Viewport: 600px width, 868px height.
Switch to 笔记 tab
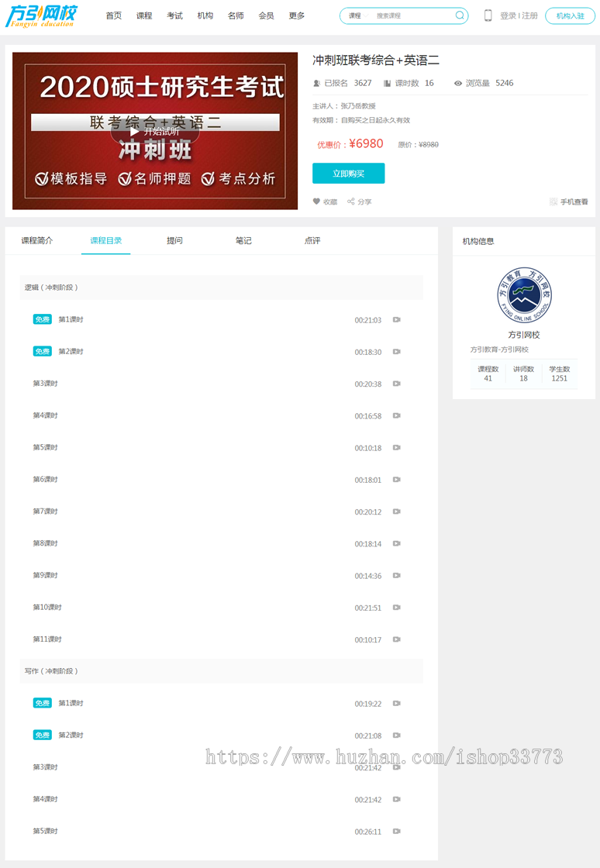click(243, 241)
